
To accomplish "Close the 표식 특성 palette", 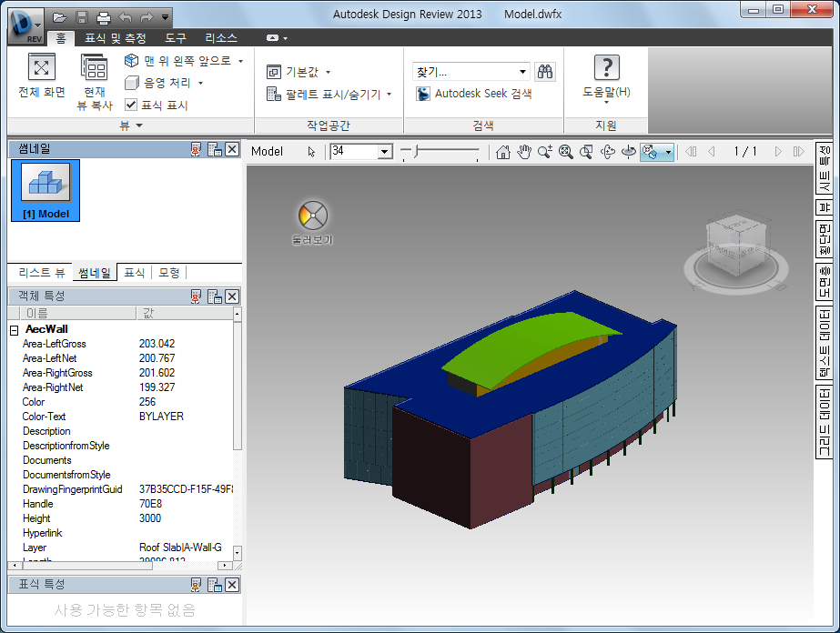I will point(232,585).
